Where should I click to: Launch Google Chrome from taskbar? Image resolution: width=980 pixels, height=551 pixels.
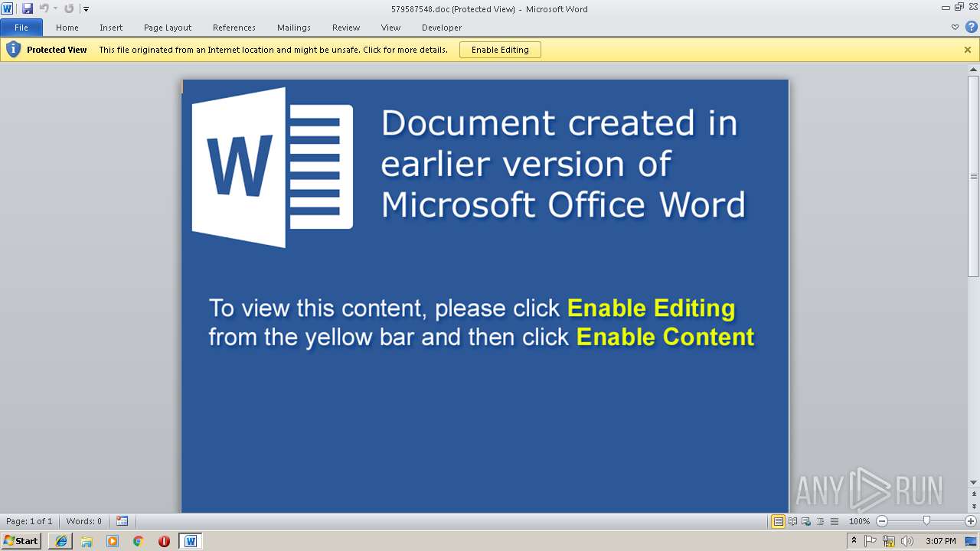tap(138, 541)
